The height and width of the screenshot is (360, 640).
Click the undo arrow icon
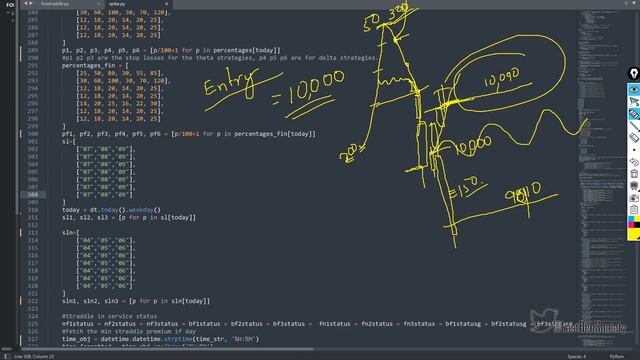click(633, 162)
